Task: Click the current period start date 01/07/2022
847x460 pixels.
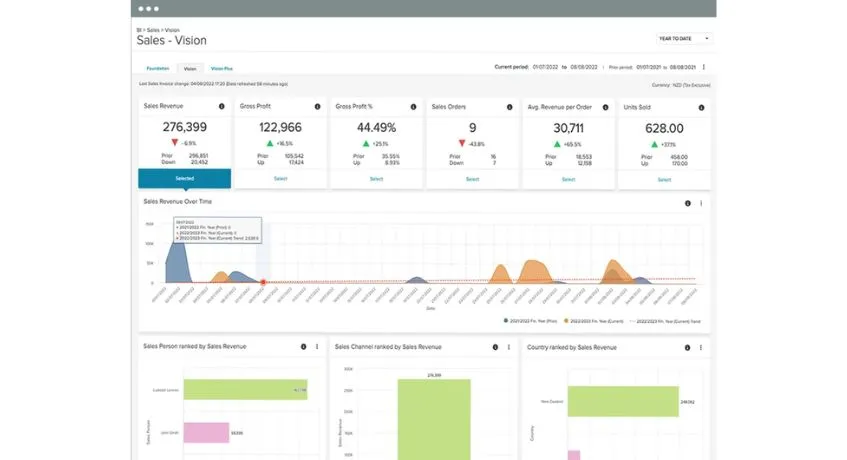Action: pos(545,67)
